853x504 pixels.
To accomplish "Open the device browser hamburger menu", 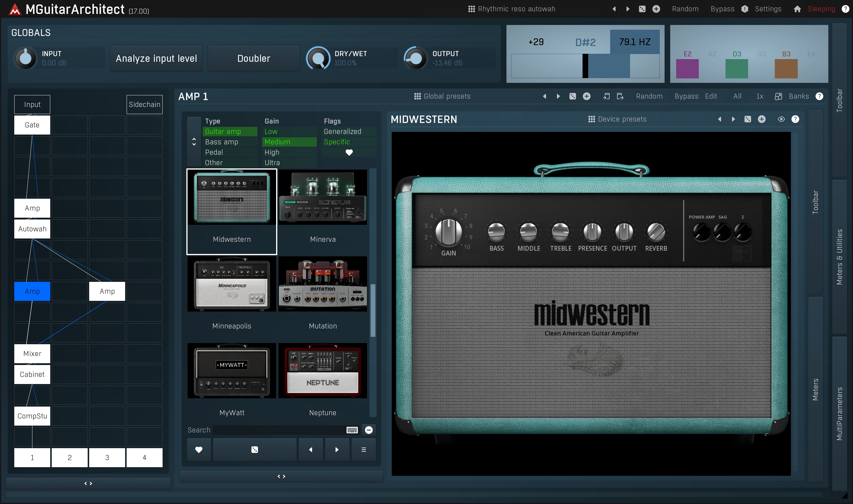I will click(363, 449).
